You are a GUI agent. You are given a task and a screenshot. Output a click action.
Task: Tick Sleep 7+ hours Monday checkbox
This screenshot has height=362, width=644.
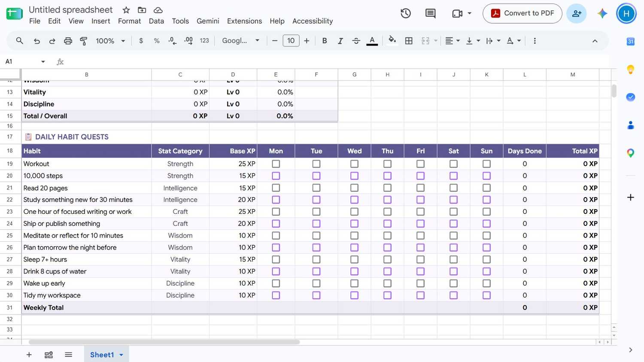coord(276,259)
